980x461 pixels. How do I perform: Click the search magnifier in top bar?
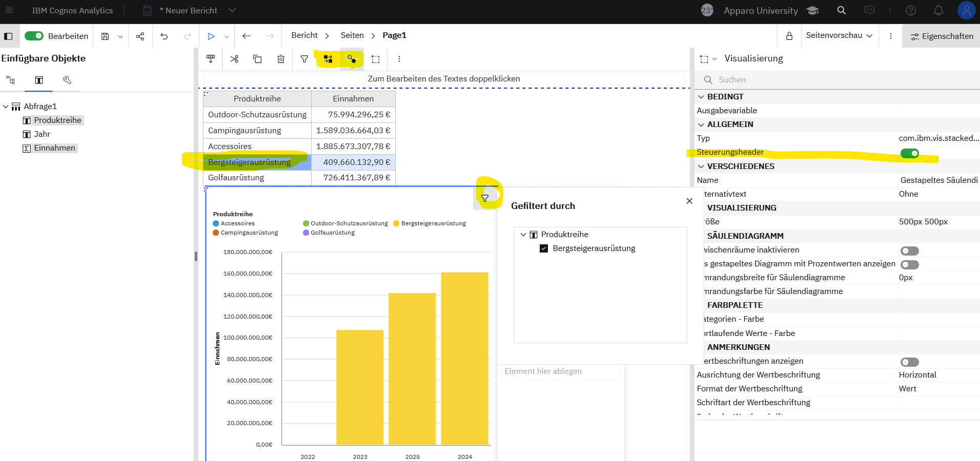pyautogui.click(x=841, y=10)
